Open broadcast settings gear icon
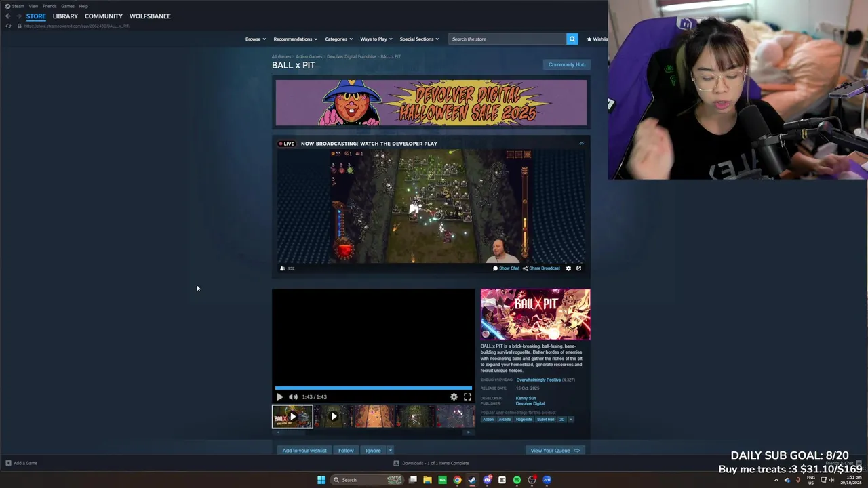 (568, 268)
